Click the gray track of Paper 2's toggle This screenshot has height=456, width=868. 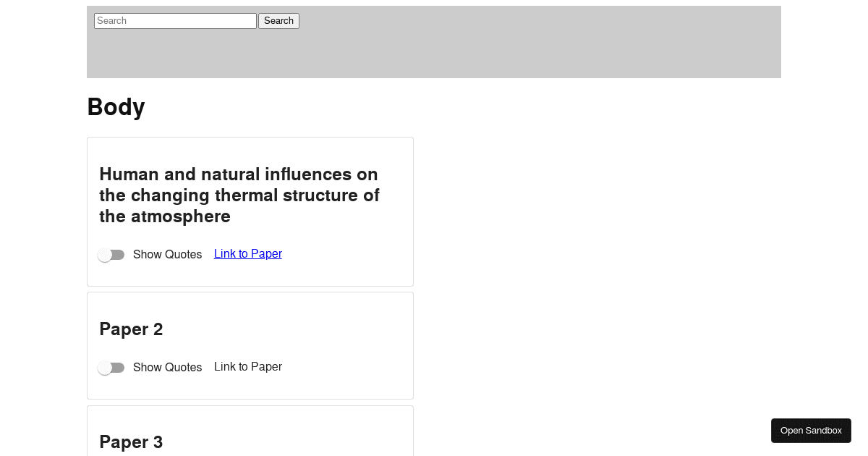click(x=119, y=368)
